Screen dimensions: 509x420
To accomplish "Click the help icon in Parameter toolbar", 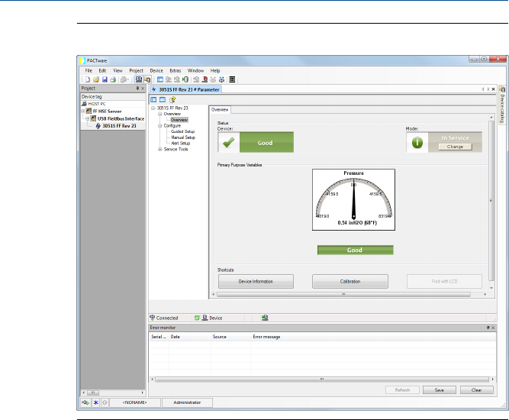I will [x=172, y=99].
